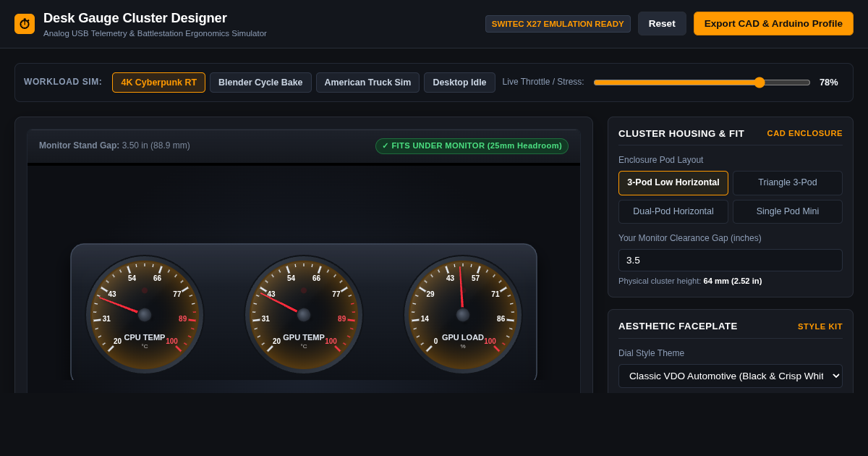Click the WORKLOAD SIM label
Image resolution: width=868 pixels, height=456 pixels.
pyautogui.click(x=63, y=82)
